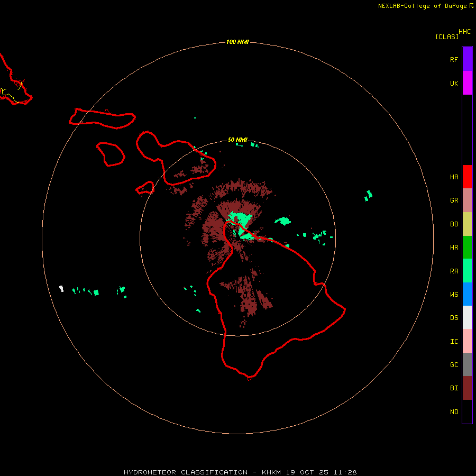Click the WS blue legend swatch

(467, 294)
